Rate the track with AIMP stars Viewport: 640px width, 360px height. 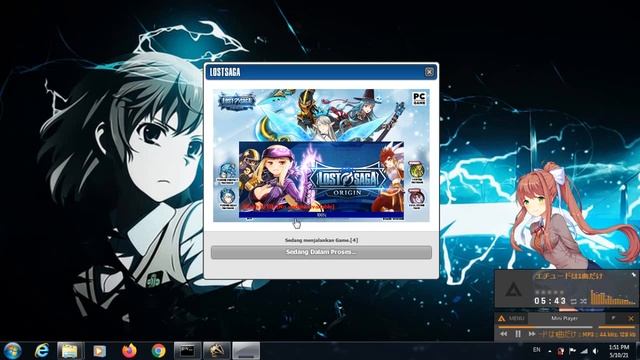[x=550, y=292]
